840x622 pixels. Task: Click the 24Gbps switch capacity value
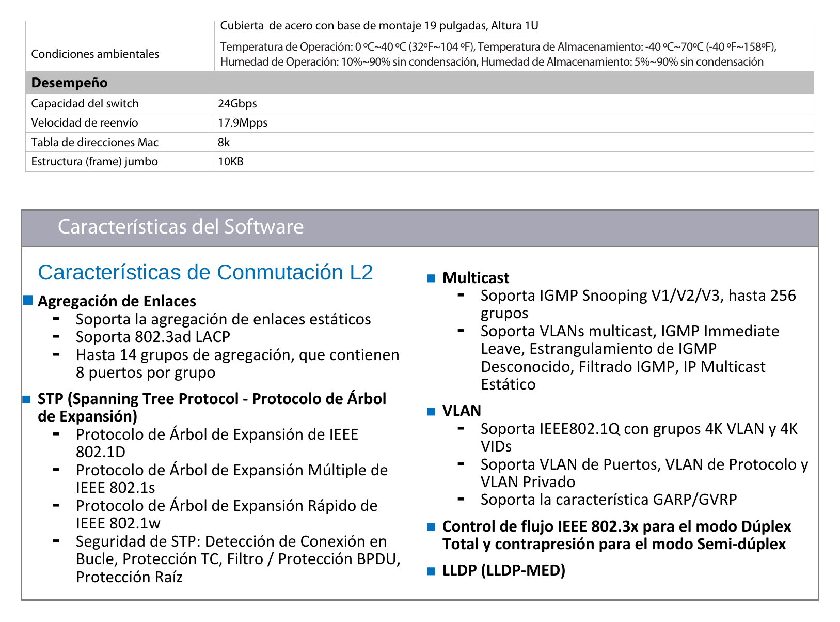pos(237,103)
